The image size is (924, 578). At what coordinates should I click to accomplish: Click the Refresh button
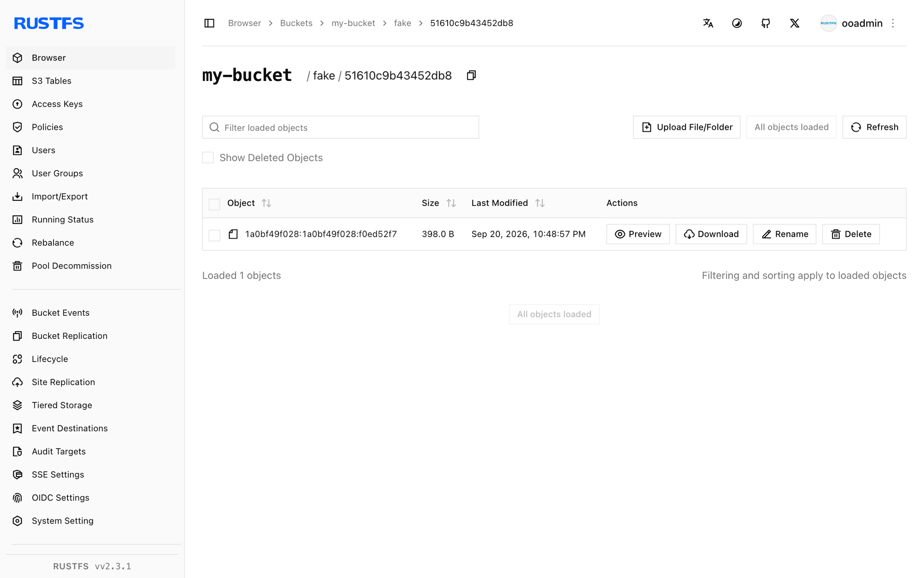click(x=874, y=127)
